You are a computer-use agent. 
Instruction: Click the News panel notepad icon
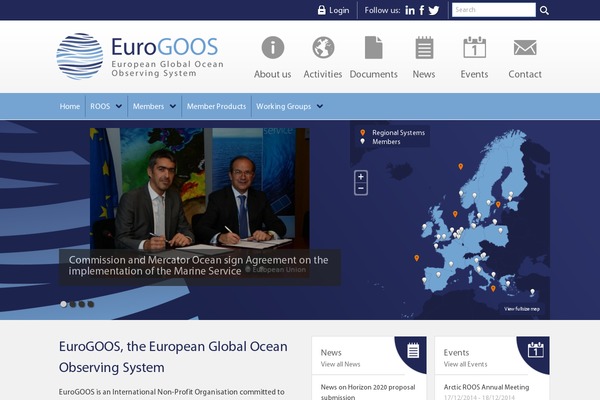(413, 351)
